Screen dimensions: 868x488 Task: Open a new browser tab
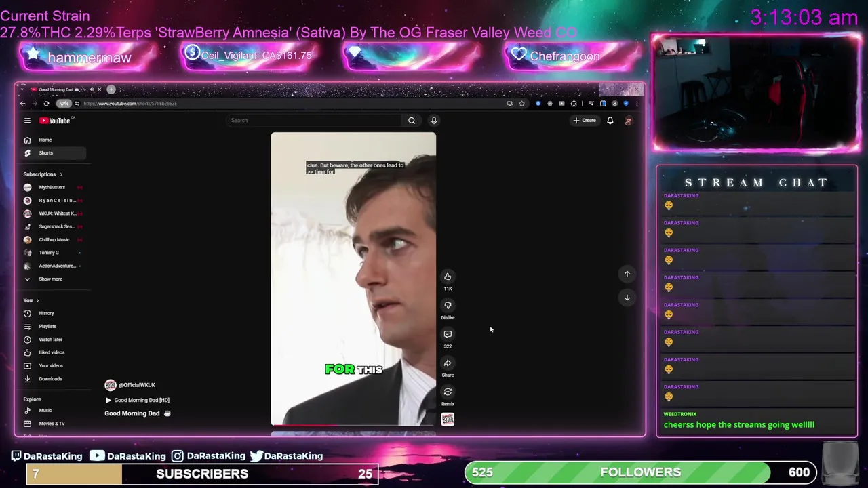pos(111,89)
